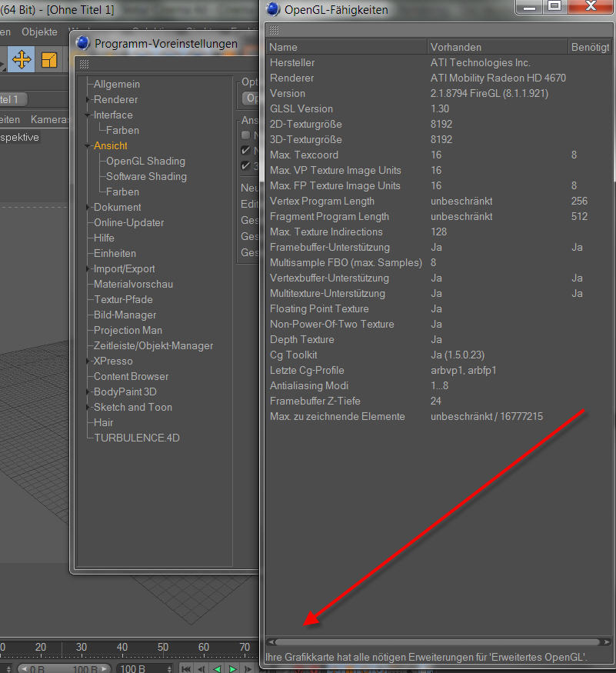The image size is (616, 673).
Task: Open the Objekte menu
Action: coord(39,32)
